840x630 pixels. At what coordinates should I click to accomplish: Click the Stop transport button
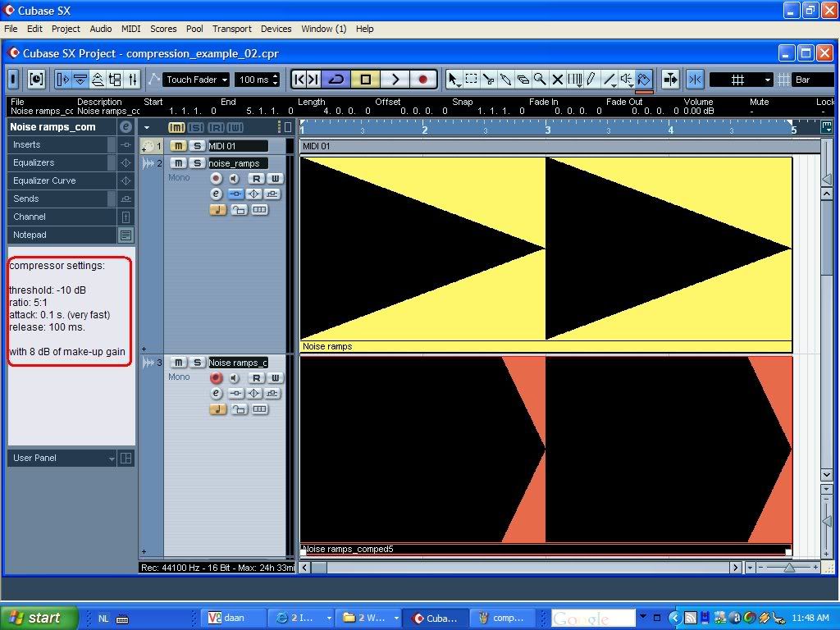point(366,80)
